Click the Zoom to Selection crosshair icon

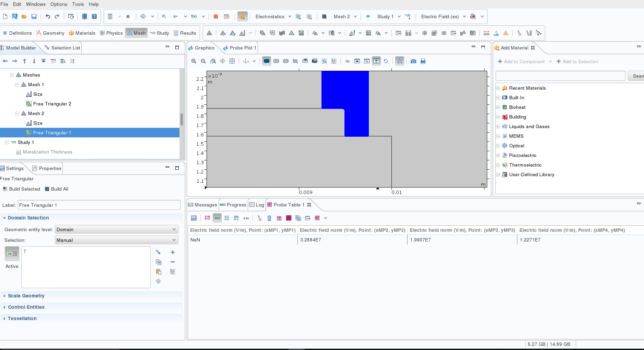pos(223,61)
